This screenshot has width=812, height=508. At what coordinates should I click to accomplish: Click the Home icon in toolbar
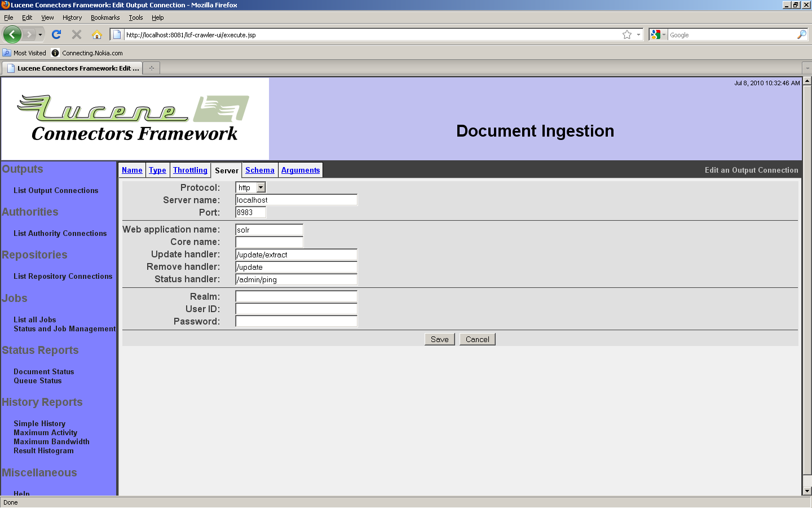[x=97, y=34]
